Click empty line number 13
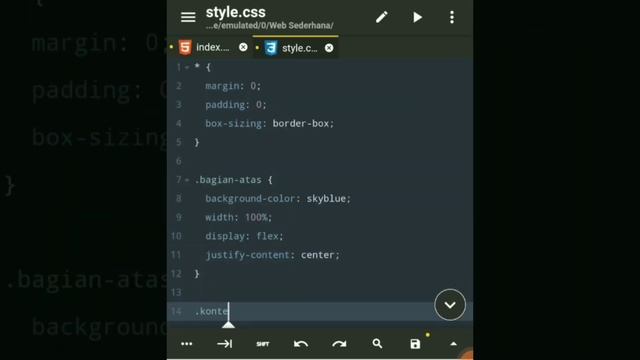The height and width of the screenshot is (360, 640). [176, 293]
